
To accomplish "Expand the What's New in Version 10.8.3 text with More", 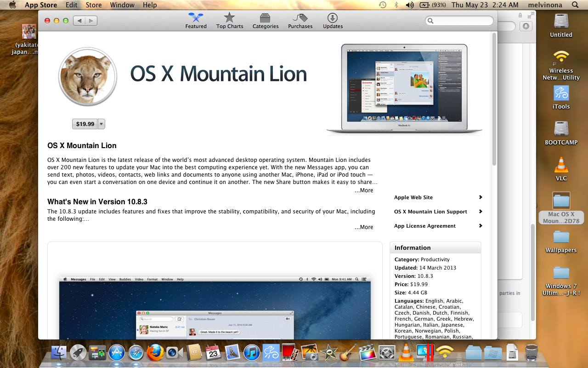I will 364,227.
